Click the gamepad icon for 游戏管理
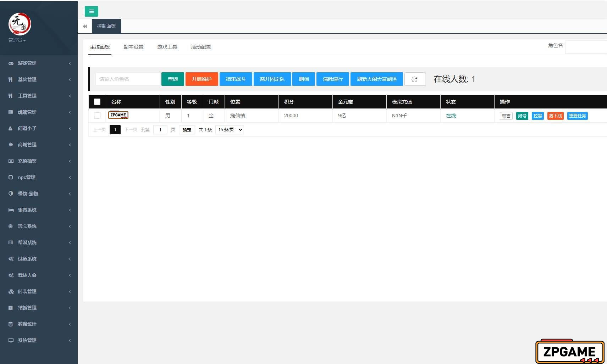This screenshot has width=607, height=364. pyautogui.click(x=11, y=63)
